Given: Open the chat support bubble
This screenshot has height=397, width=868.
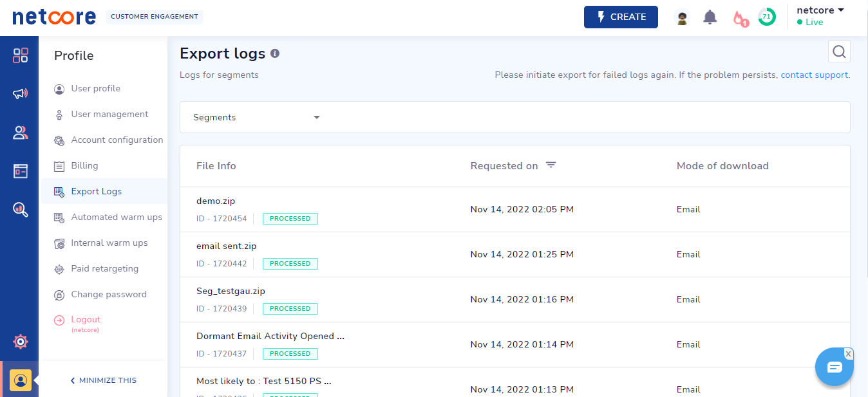Looking at the screenshot, I should 835,367.
